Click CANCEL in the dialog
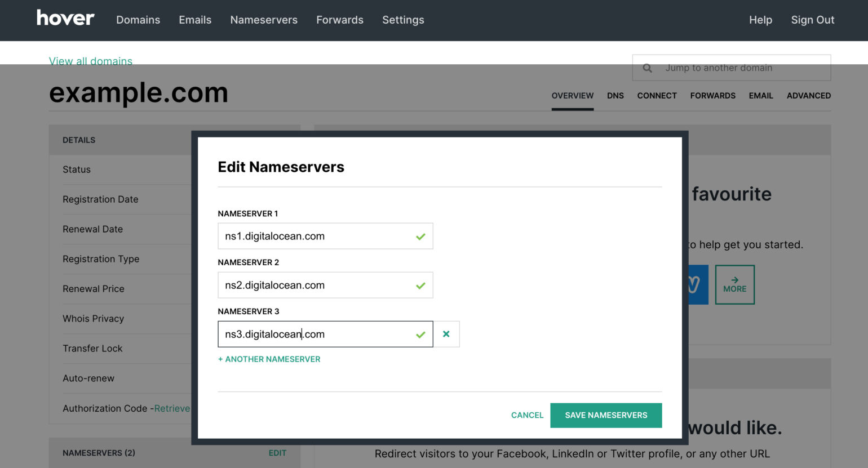The width and height of the screenshot is (868, 468). tap(527, 415)
